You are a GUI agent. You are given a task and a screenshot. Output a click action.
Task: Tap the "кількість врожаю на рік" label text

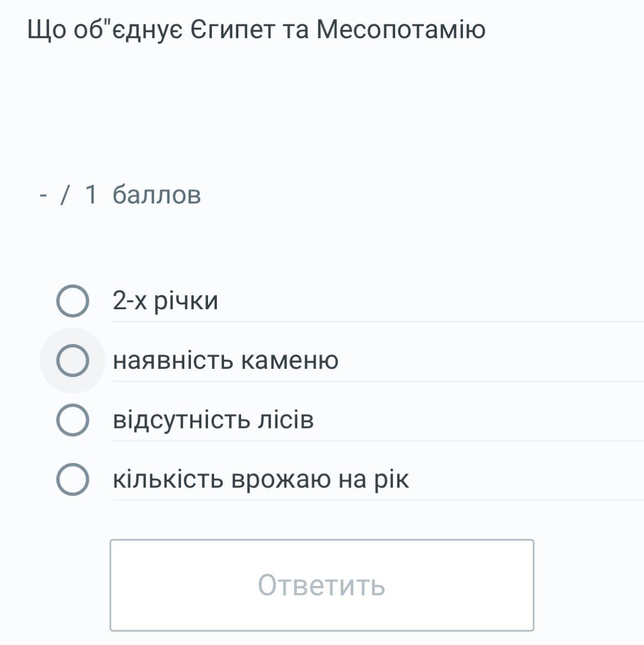pyautogui.click(x=260, y=479)
